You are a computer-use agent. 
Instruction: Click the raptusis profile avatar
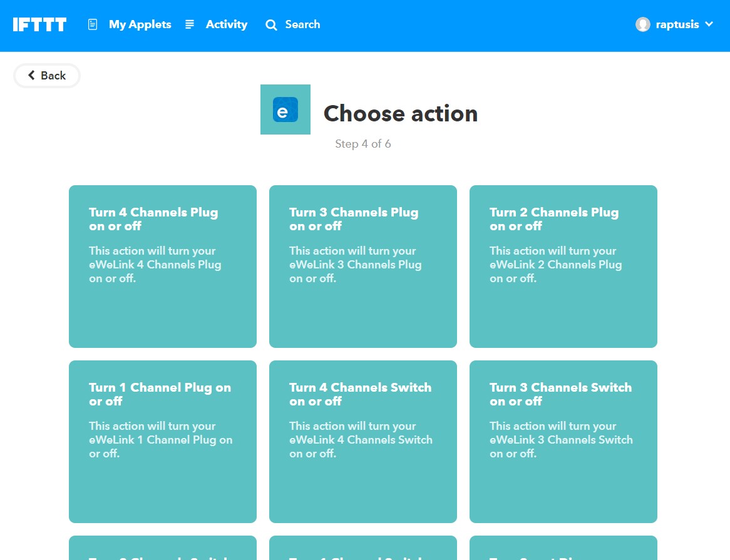(642, 24)
